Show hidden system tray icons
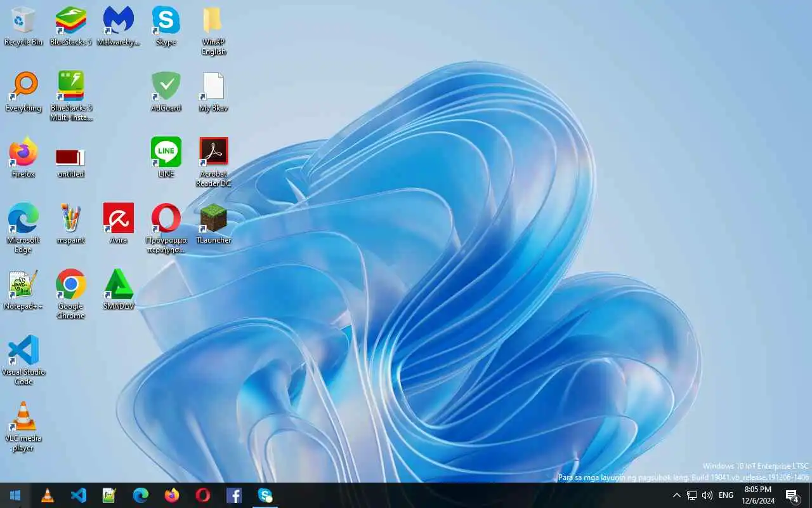Image resolution: width=812 pixels, height=508 pixels. coord(676,495)
